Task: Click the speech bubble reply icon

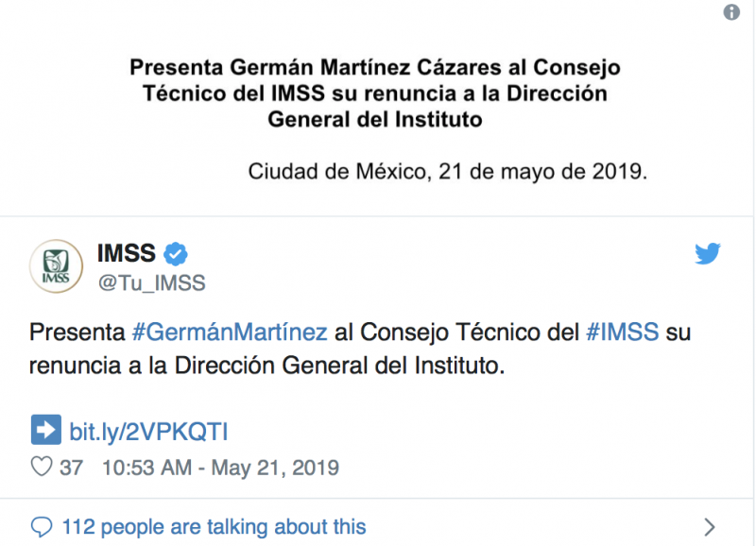Action: click(42, 526)
